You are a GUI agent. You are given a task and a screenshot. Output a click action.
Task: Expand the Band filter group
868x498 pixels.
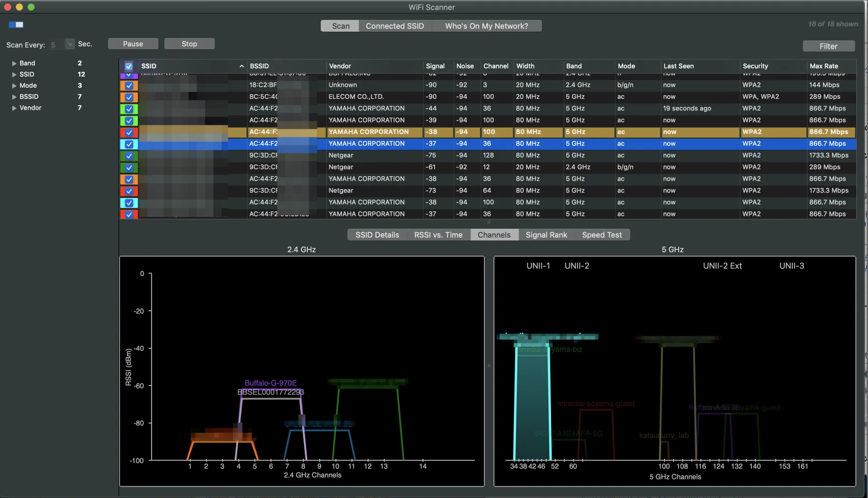[14, 63]
